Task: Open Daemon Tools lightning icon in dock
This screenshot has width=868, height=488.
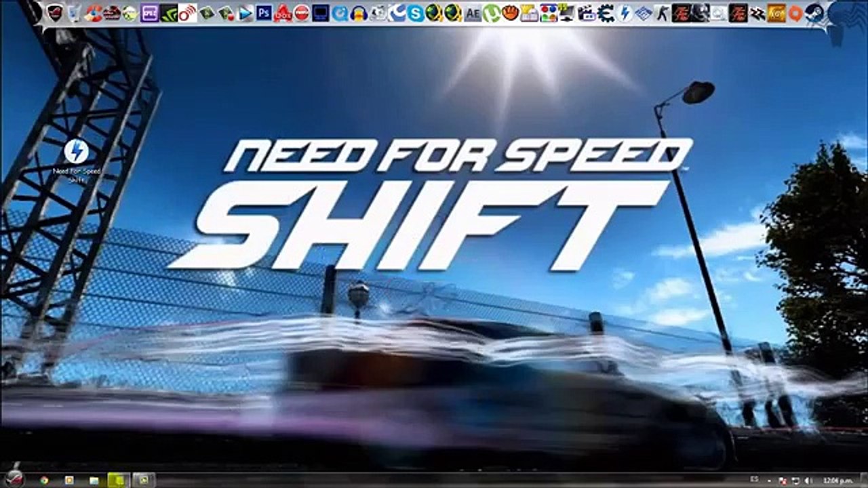Action: coord(625,13)
